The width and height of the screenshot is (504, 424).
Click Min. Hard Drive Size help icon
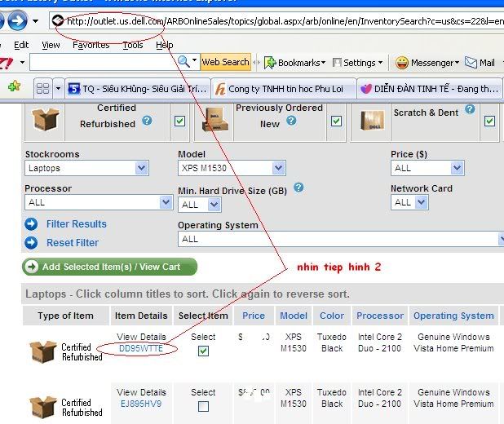click(x=298, y=187)
